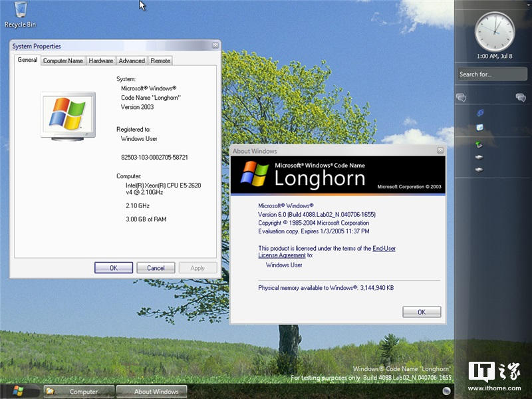Click the sidebar analog clock
The width and height of the screenshot is (532, 399).
coord(494,31)
